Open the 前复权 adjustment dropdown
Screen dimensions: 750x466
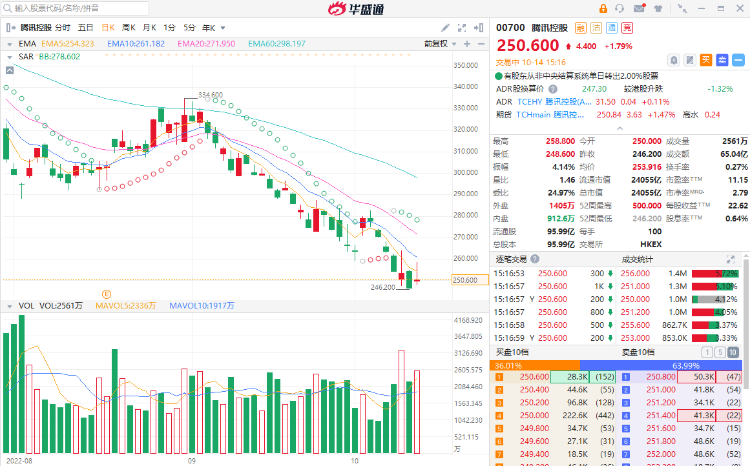pos(440,44)
